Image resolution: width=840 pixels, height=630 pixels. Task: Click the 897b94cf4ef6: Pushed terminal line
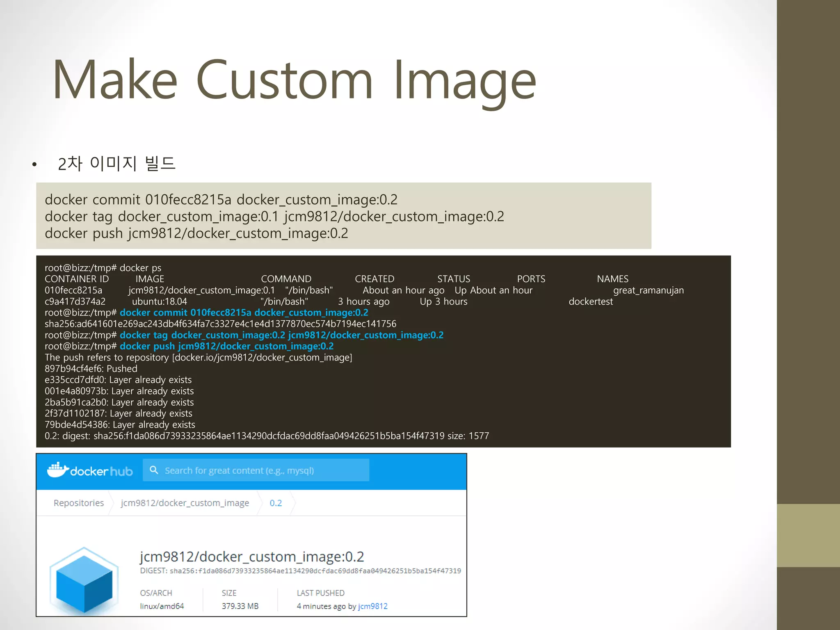(91, 369)
